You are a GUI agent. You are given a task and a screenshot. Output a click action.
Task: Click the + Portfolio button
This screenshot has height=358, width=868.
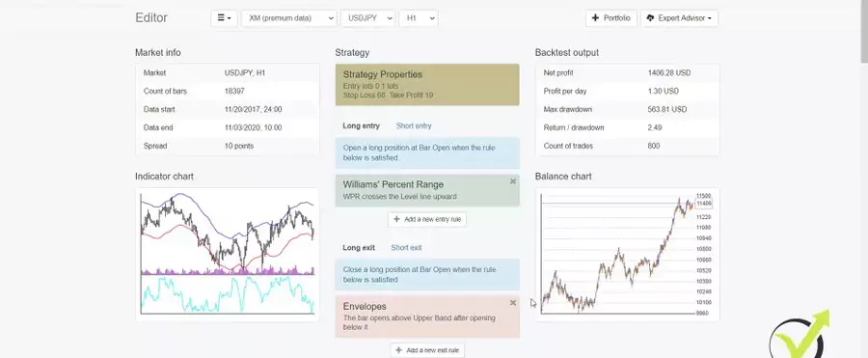(x=611, y=18)
